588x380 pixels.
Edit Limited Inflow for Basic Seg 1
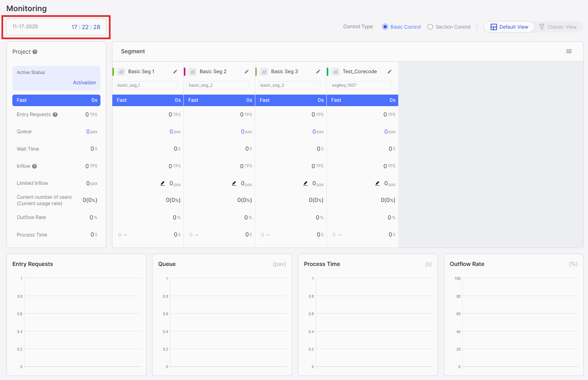tap(162, 183)
